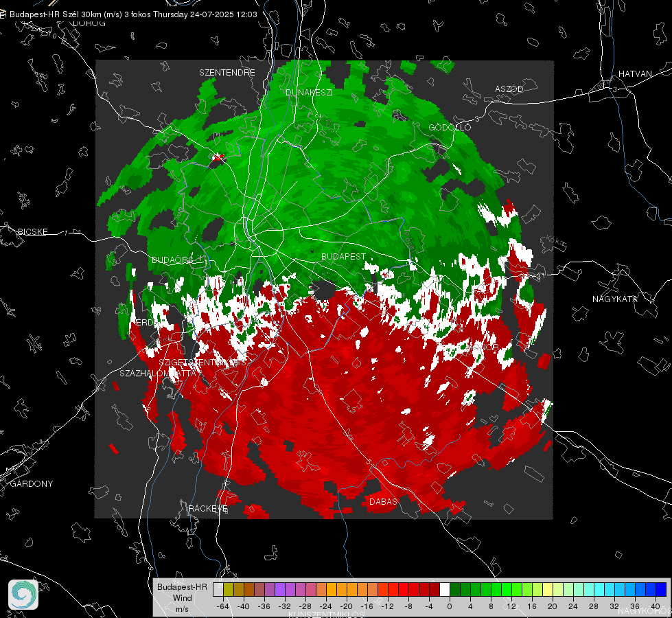Click the GÁRDONY town label
672x618 pixels.
coord(32,484)
